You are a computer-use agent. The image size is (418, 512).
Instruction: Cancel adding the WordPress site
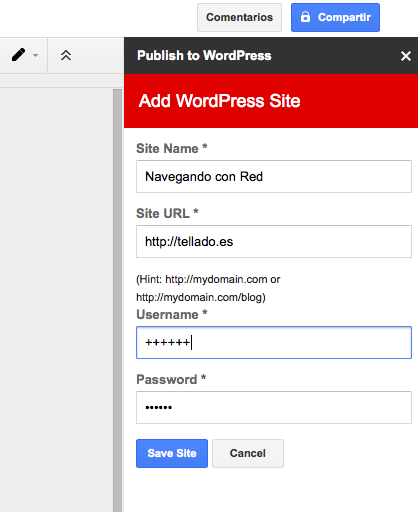click(248, 453)
